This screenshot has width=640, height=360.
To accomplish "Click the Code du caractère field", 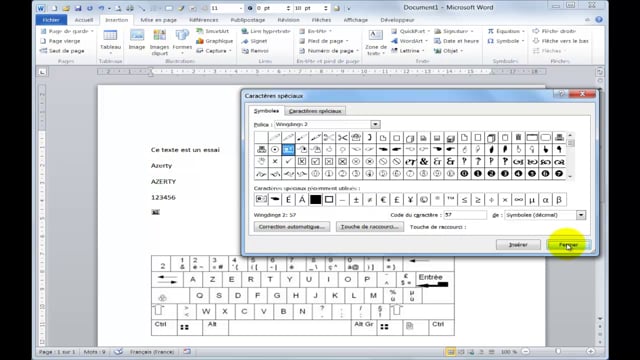I will tap(465, 215).
